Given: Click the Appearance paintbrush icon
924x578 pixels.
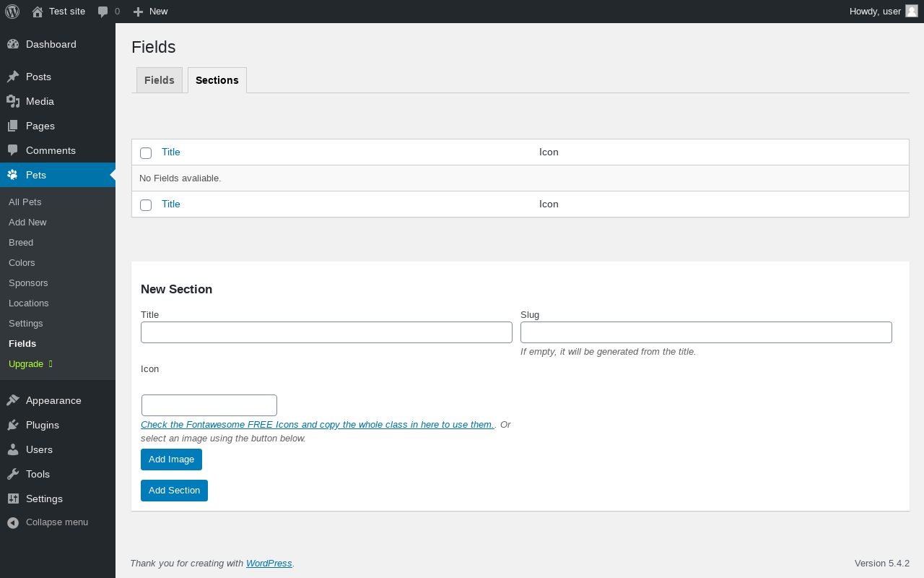Looking at the screenshot, I should pos(13,400).
